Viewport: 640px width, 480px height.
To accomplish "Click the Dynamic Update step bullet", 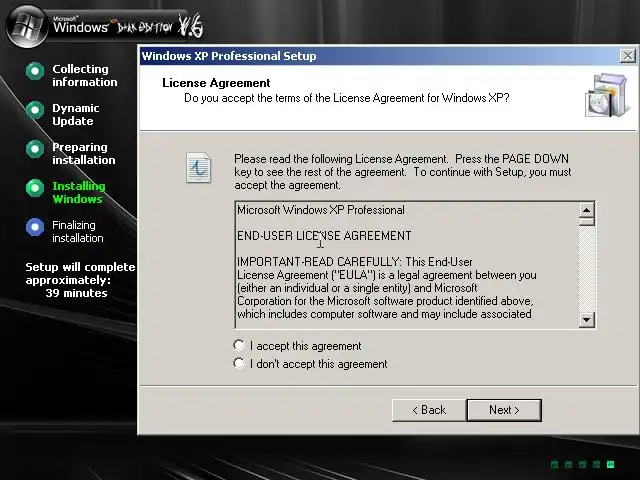I will coord(35,110).
